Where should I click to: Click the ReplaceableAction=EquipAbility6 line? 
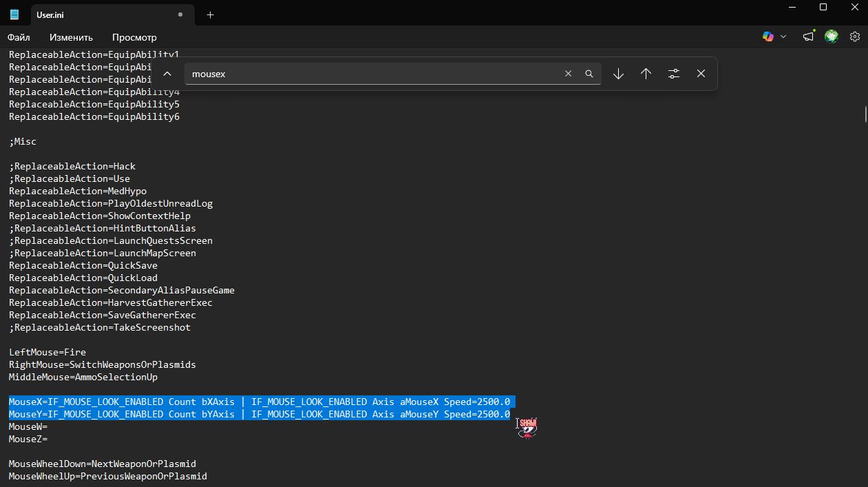[x=94, y=116]
